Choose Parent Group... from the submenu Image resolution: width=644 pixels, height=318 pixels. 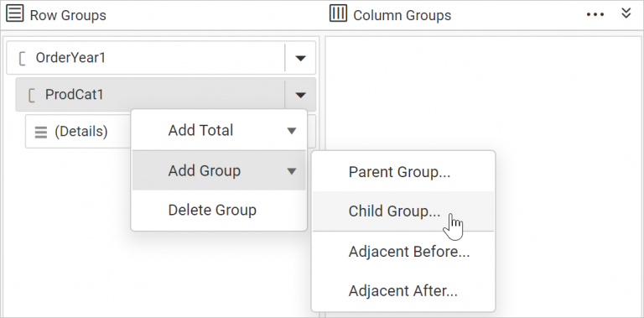point(403,172)
